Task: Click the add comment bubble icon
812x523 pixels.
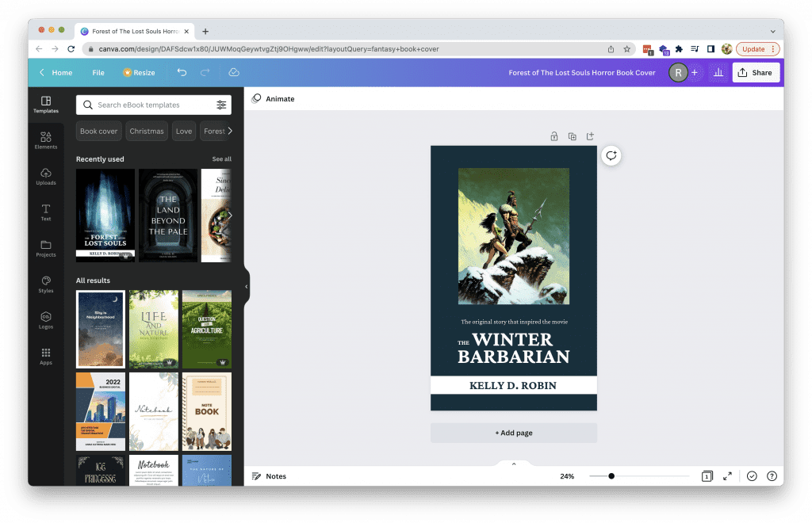Action: [611, 155]
